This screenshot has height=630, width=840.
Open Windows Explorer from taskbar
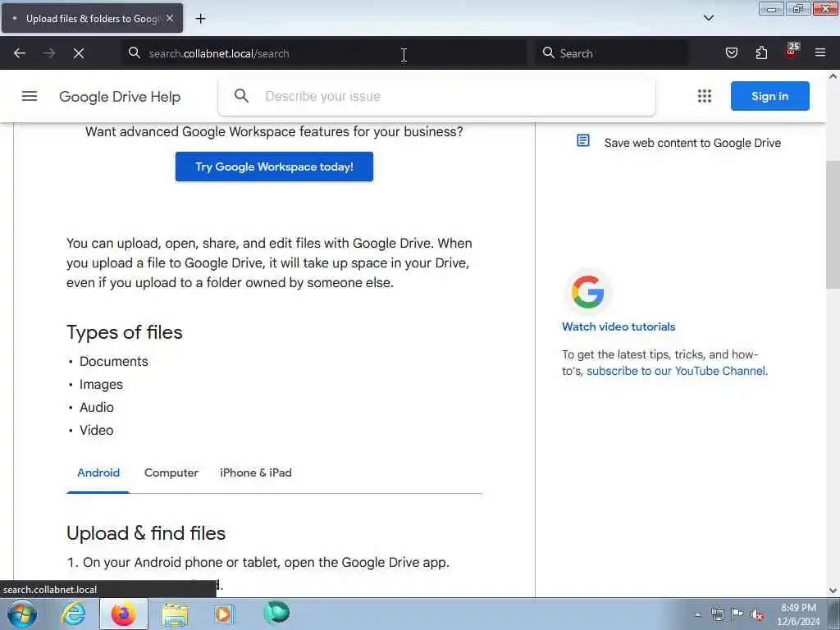coord(175,614)
